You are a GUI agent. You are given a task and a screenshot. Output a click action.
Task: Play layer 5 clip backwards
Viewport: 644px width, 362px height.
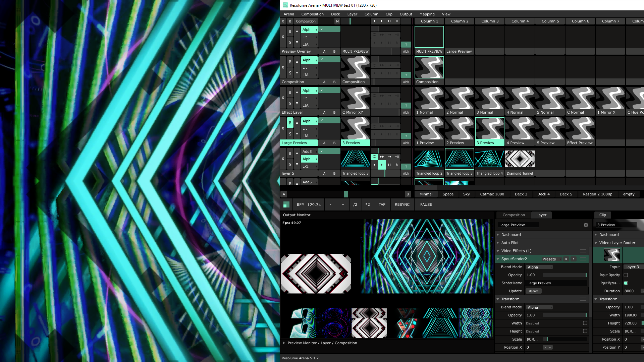pos(374,165)
